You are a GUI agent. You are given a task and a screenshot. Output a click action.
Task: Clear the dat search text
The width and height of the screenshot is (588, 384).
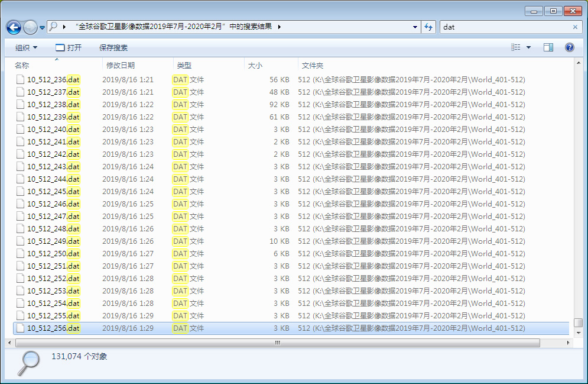(576, 27)
